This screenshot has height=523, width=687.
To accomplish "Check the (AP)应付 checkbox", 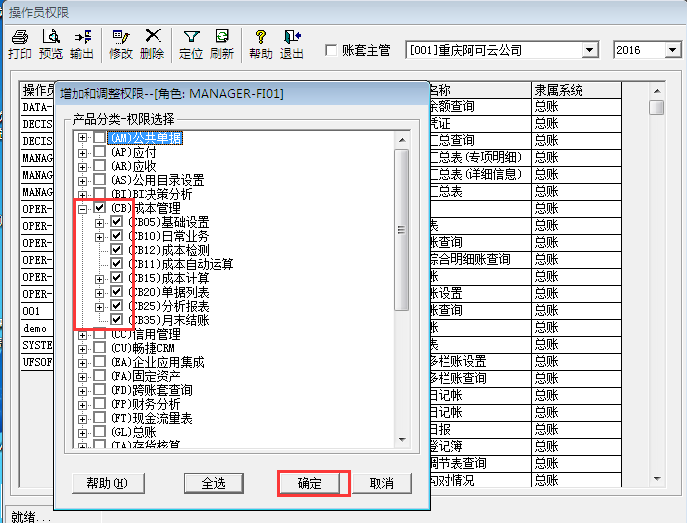I will pyautogui.click(x=100, y=152).
